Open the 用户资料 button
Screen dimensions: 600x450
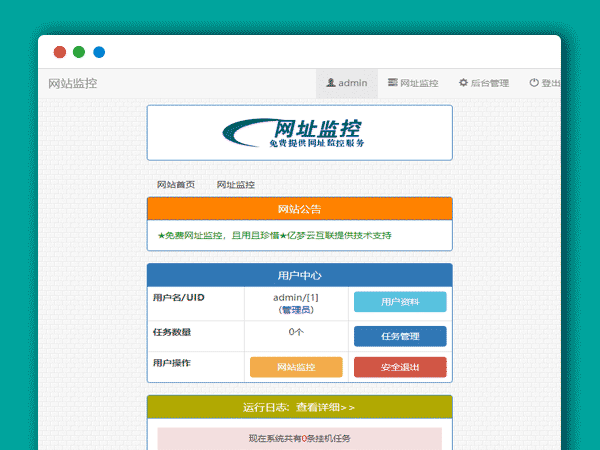tap(400, 302)
